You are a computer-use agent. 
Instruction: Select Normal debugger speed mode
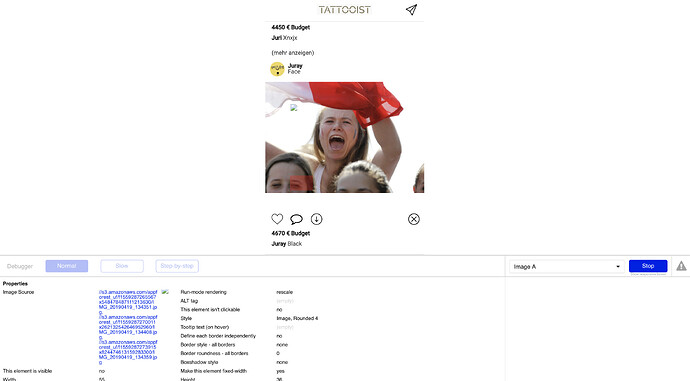coord(66,266)
